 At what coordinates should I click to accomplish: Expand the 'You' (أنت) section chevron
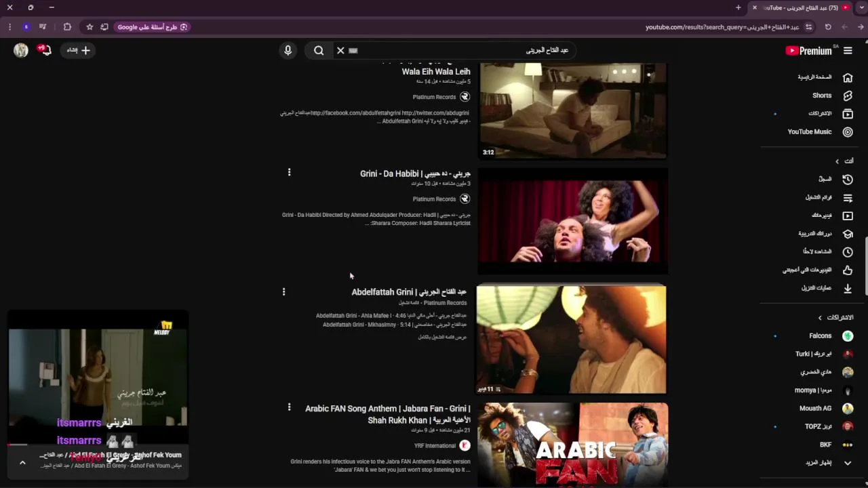point(837,161)
